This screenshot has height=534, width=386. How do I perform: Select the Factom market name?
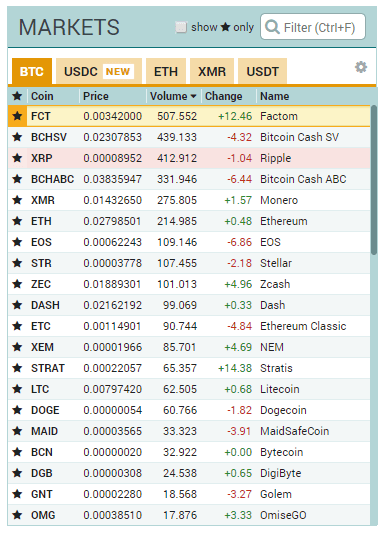point(279,116)
